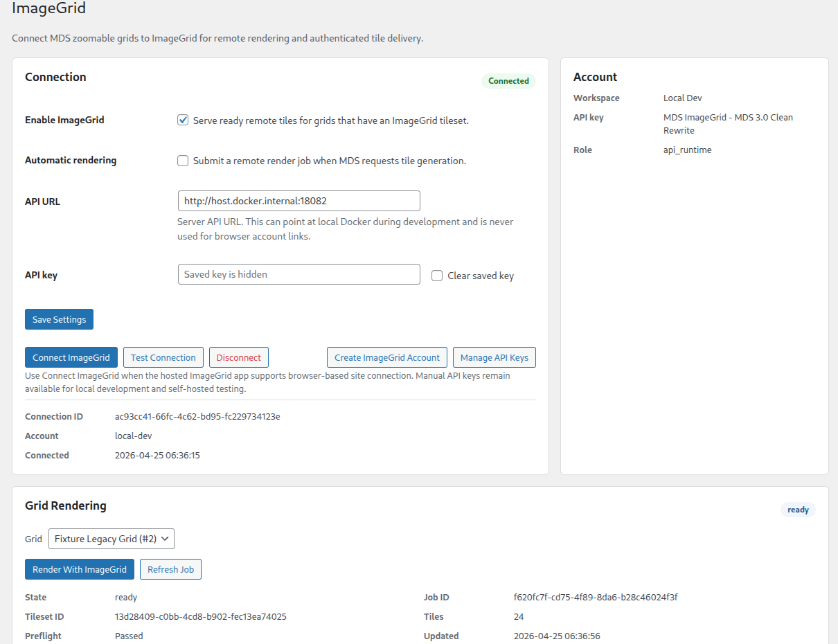Run Test Connection
Image resolution: width=838 pixels, height=644 pixels.
(163, 357)
